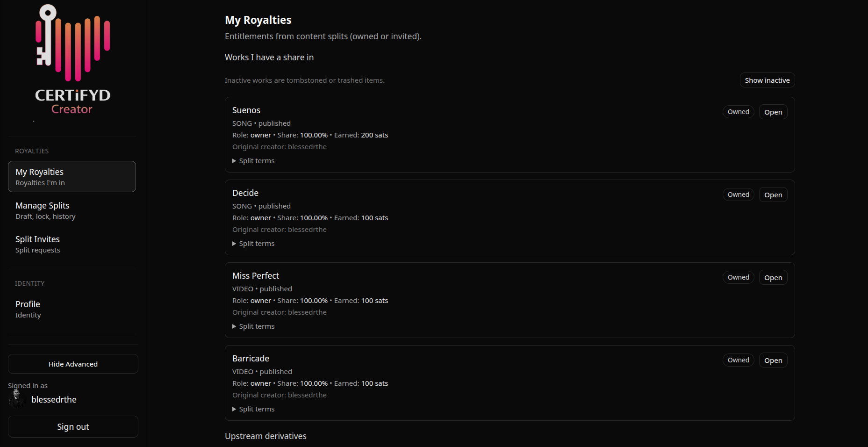Open the Miss Perfect video entry
Viewport: 868px width, 447px height.
(x=773, y=277)
